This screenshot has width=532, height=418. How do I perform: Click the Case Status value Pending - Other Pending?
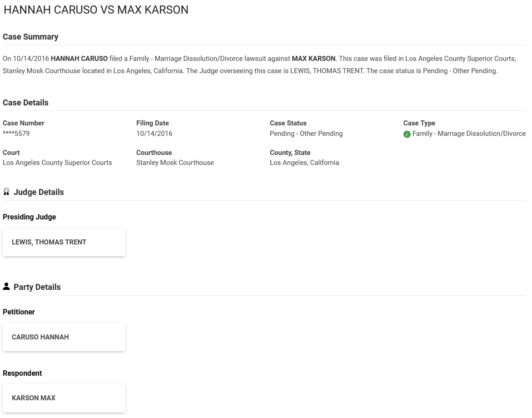pyautogui.click(x=306, y=134)
